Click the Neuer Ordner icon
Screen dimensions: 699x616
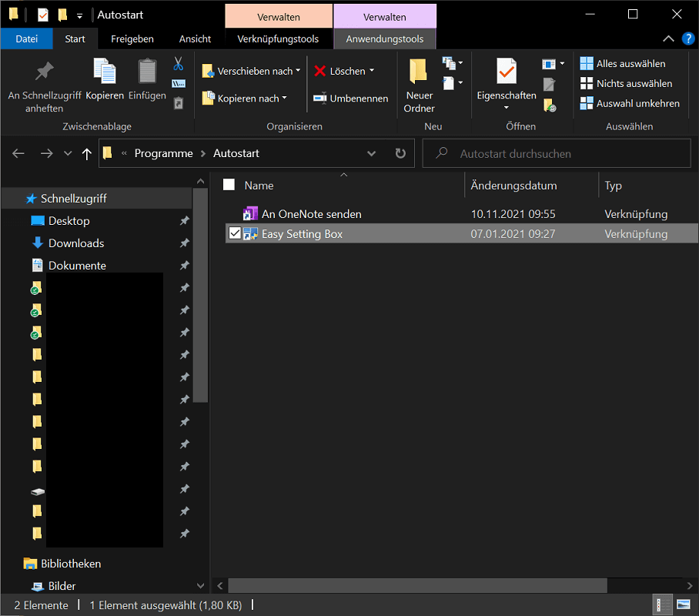(419, 71)
